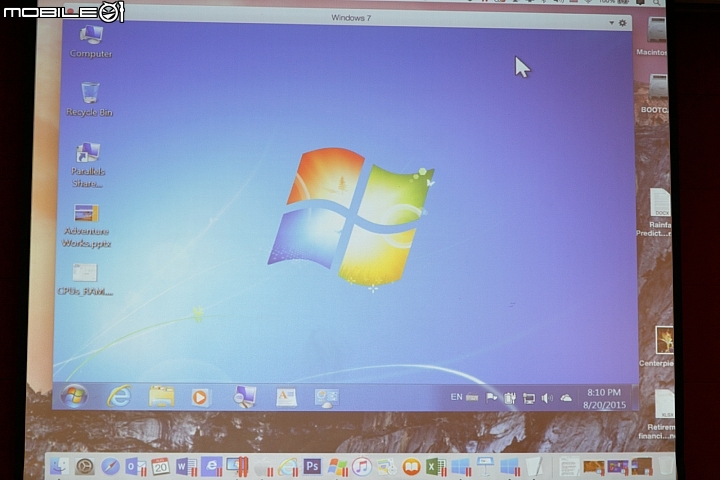The height and width of the screenshot is (480, 720).
Task: Launch iTunes from the Dock
Action: 362,467
